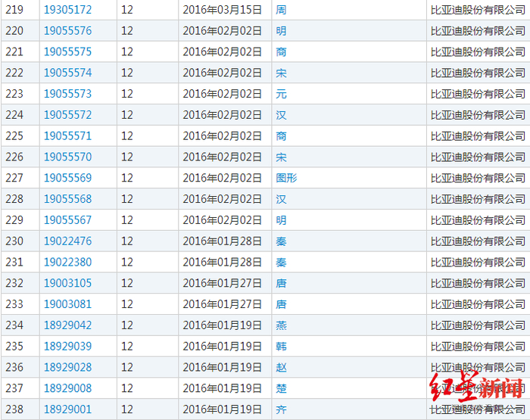The height and width of the screenshot is (420, 530).
Task: Click trademark name 唐 in row 233
Action: tap(281, 303)
